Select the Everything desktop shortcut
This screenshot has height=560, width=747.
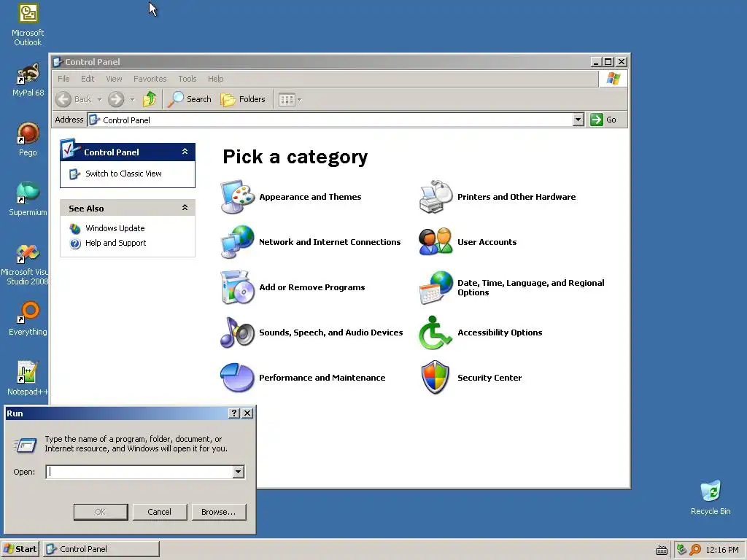(x=28, y=319)
